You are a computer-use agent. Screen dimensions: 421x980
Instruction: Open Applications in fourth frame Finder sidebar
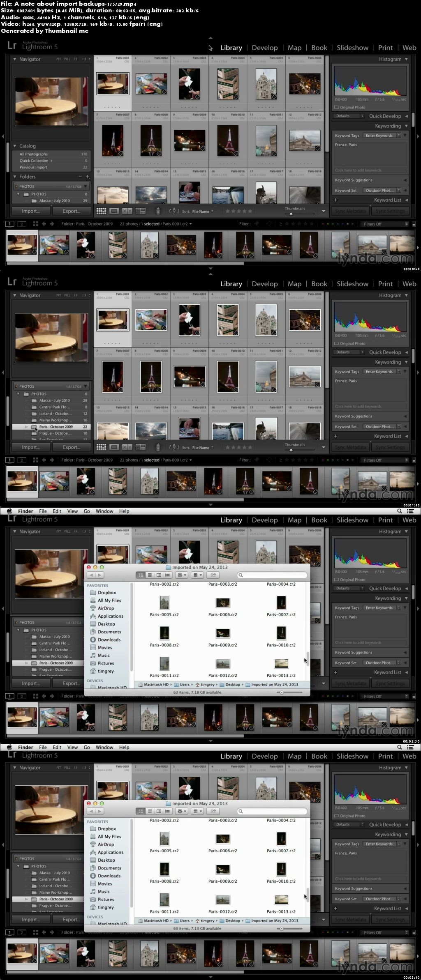(x=110, y=852)
